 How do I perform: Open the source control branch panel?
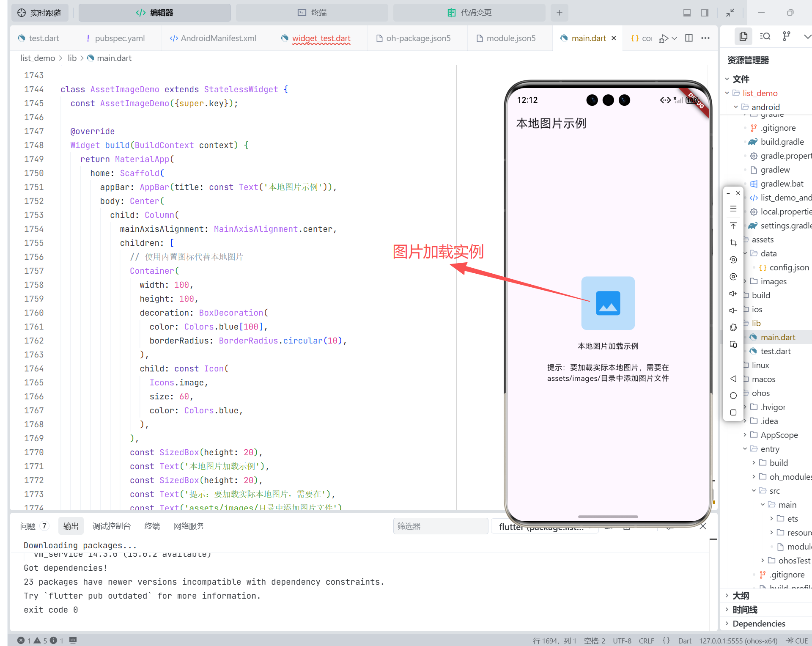786,36
